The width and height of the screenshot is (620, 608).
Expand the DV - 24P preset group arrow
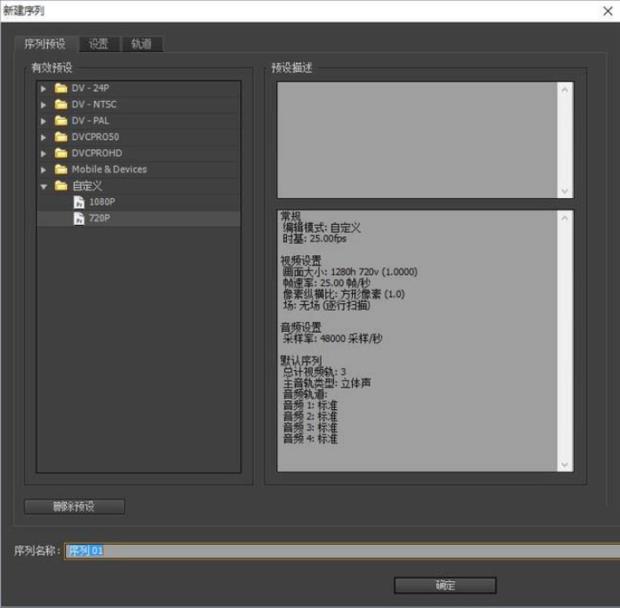(x=44, y=88)
